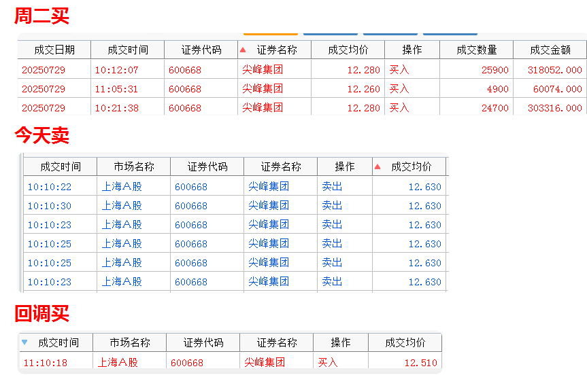Select the buy row with time 11:05:31
This screenshot has height=392, width=587.
(x=302, y=88)
